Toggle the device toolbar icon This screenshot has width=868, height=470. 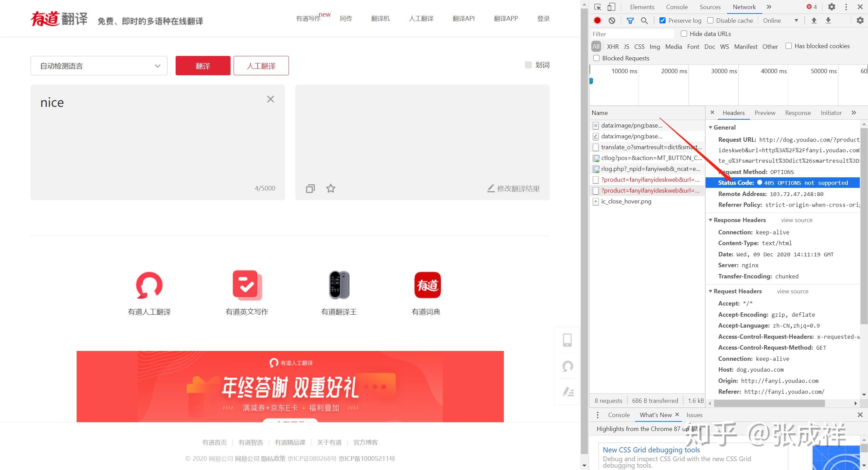(611, 7)
